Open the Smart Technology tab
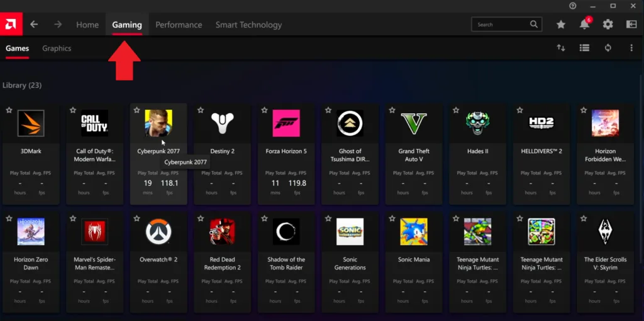The image size is (644, 321). click(248, 24)
